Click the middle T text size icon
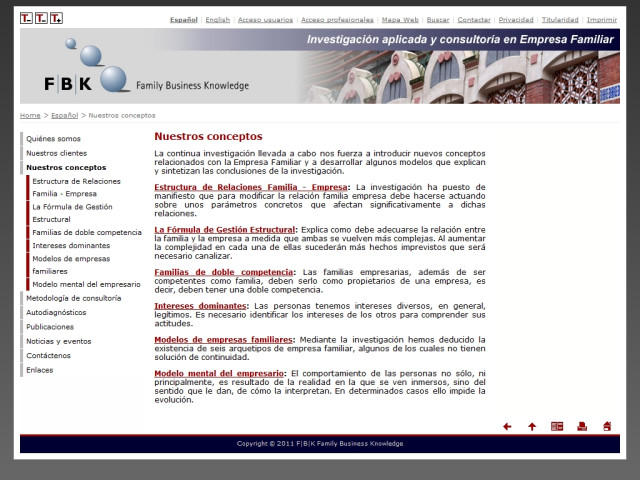The height and width of the screenshot is (480, 640). (41, 18)
